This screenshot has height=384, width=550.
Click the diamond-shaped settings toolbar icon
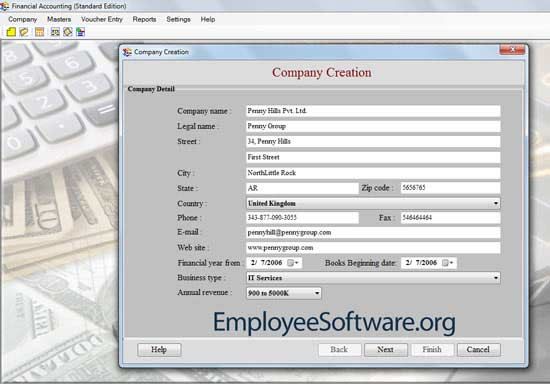68,32
